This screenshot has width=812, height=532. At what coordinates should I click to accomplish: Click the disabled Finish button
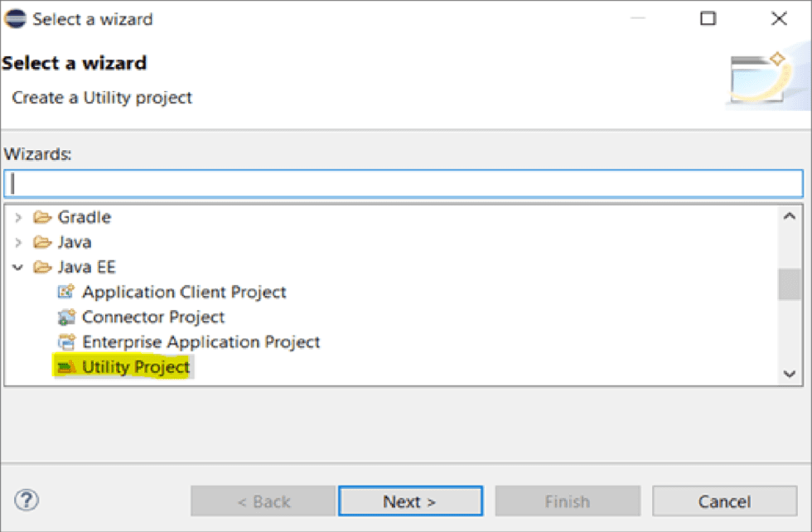[568, 501]
